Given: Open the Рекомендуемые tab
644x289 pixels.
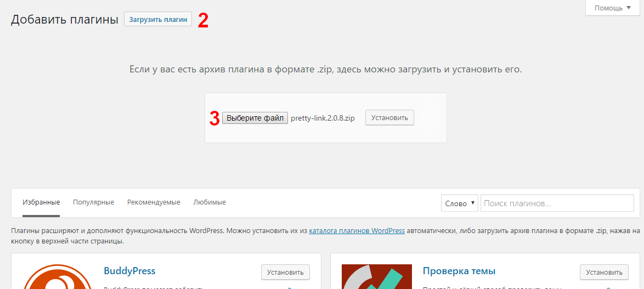Looking at the screenshot, I should 154,202.
